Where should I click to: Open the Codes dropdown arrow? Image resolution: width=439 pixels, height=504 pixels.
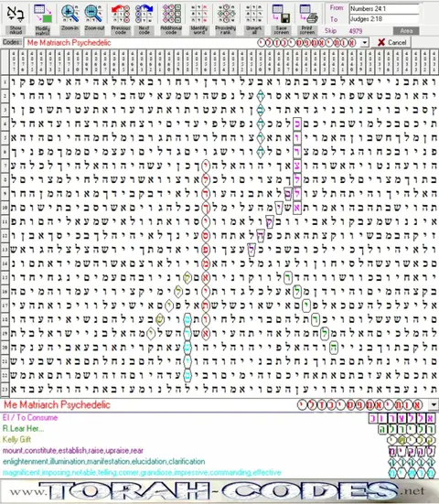click(x=364, y=42)
